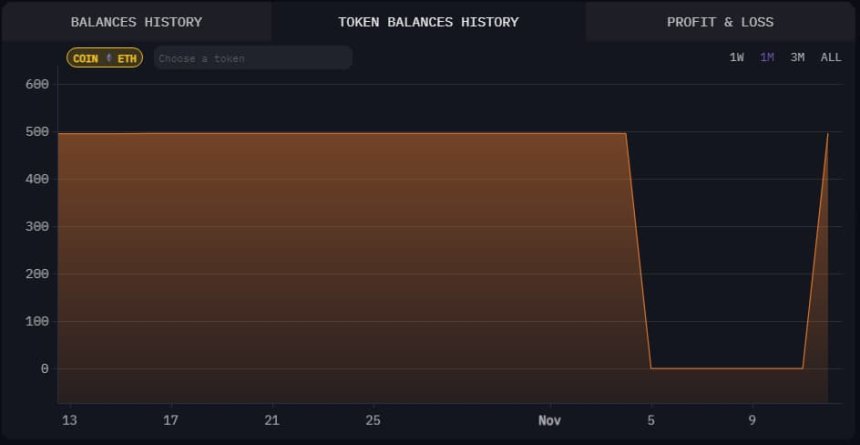860x445 pixels.
Task: Click the 500 value on the y-axis
Action: [x=37, y=132]
